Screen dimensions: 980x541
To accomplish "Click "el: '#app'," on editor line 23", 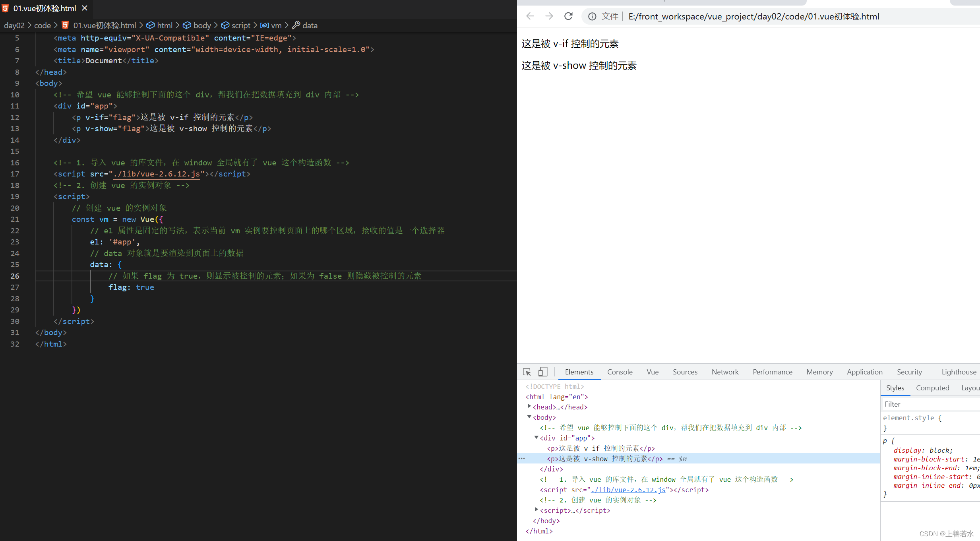I will pyautogui.click(x=115, y=242).
